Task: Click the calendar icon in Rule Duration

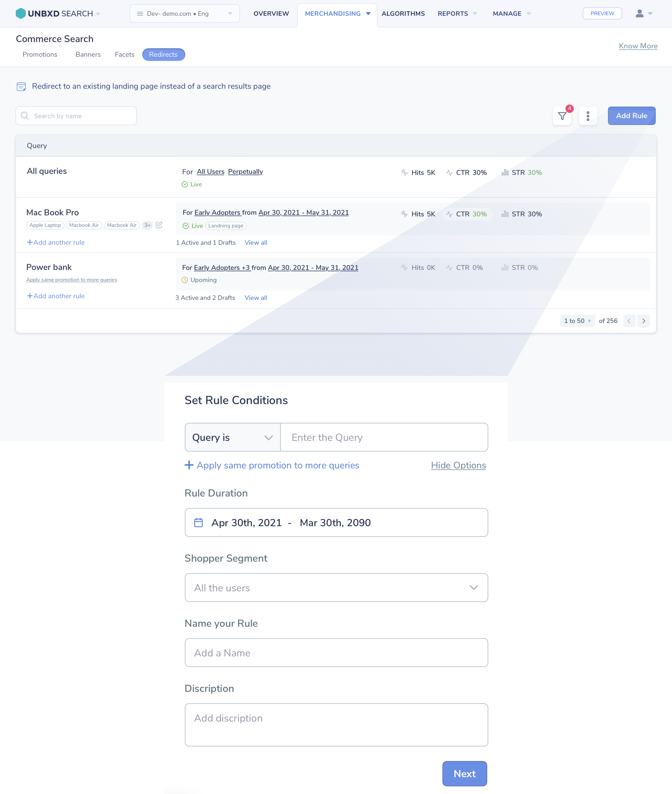Action: (198, 522)
